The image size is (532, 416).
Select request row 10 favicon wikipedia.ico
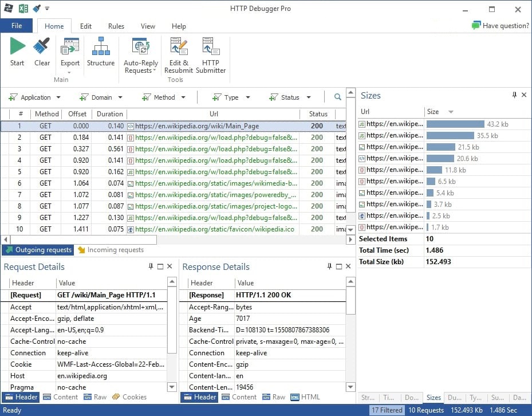click(212, 229)
